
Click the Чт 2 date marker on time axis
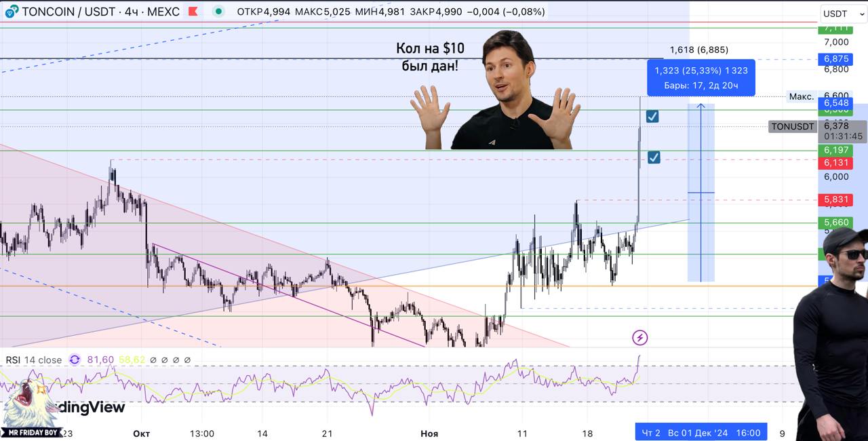tap(650, 433)
